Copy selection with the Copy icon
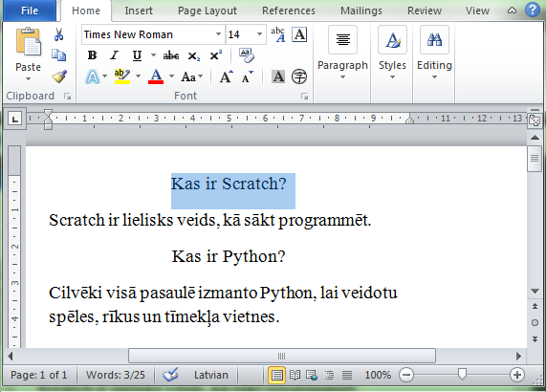The height and width of the screenshot is (392, 546). coord(59,55)
